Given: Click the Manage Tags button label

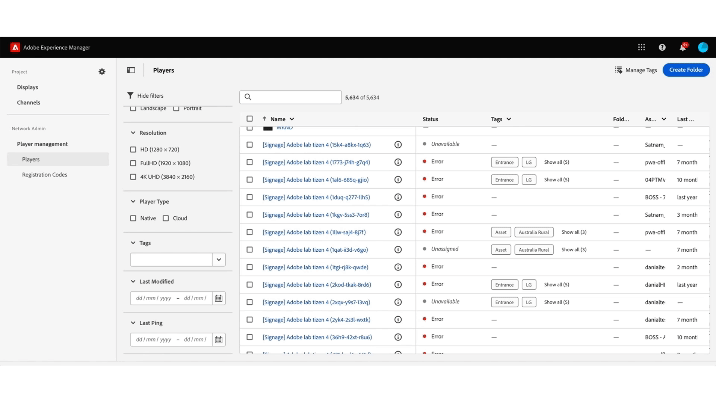Looking at the screenshot, I should point(641,70).
